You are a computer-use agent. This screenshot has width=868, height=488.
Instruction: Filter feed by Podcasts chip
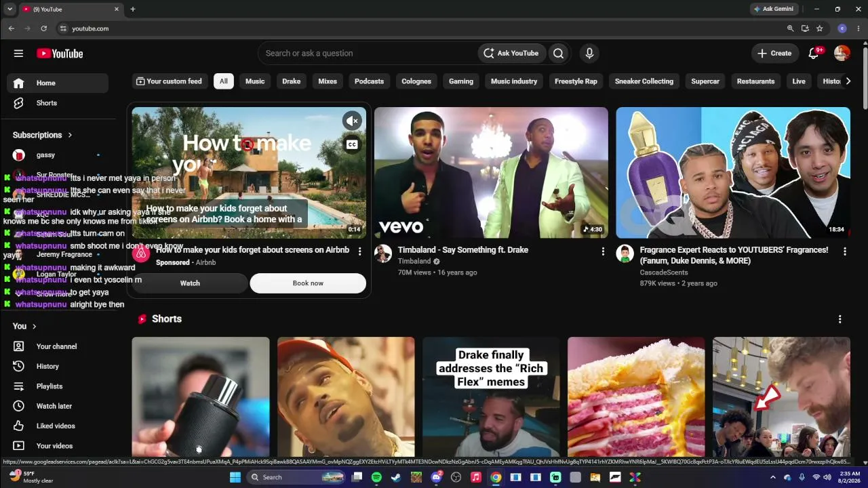[x=369, y=81]
